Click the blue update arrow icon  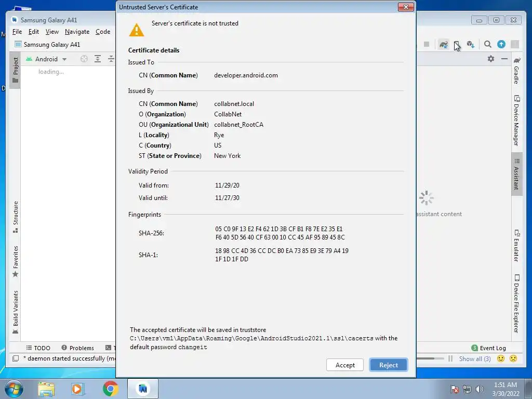(x=501, y=45)
